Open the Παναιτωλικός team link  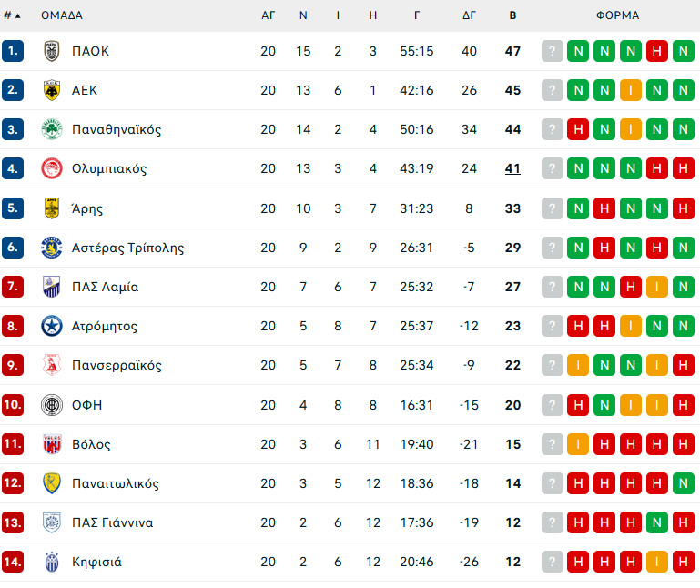(116, 483)
